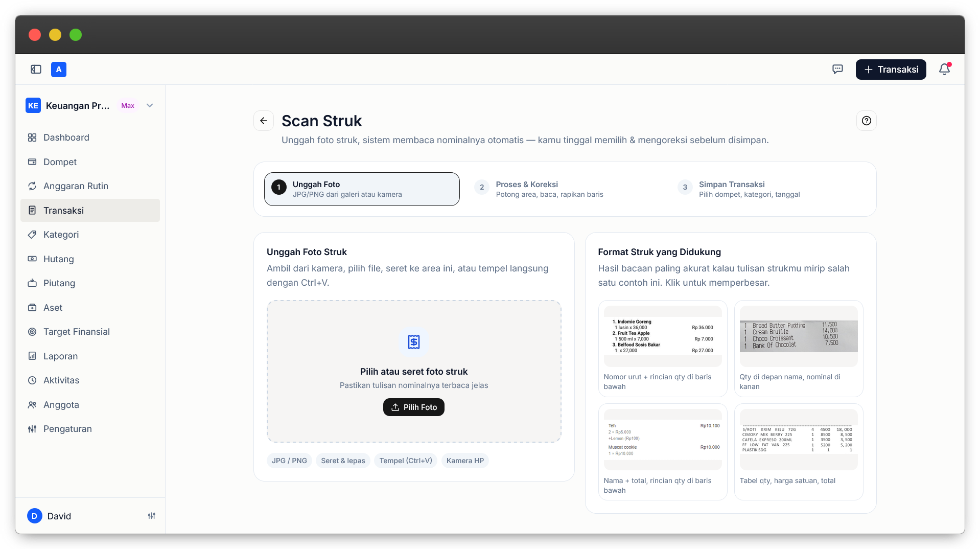Click the Pilih Foto upload button

tap(414, 407)
